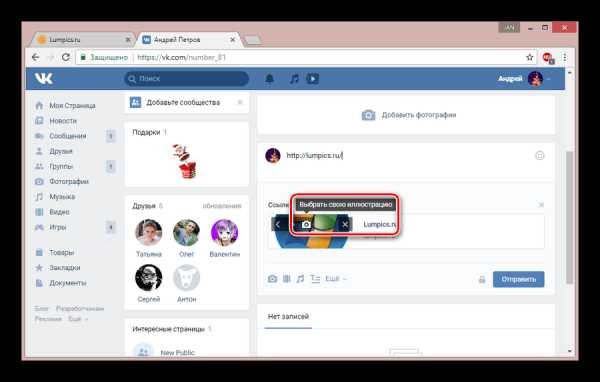
Task: Show previous link illustration arrow
Action: pyautogui.click(x=278, y=224)
